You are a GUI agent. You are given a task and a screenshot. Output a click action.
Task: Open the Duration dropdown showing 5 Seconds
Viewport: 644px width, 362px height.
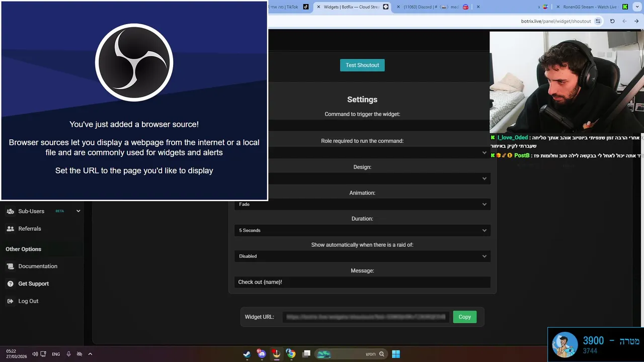(362, 230)
